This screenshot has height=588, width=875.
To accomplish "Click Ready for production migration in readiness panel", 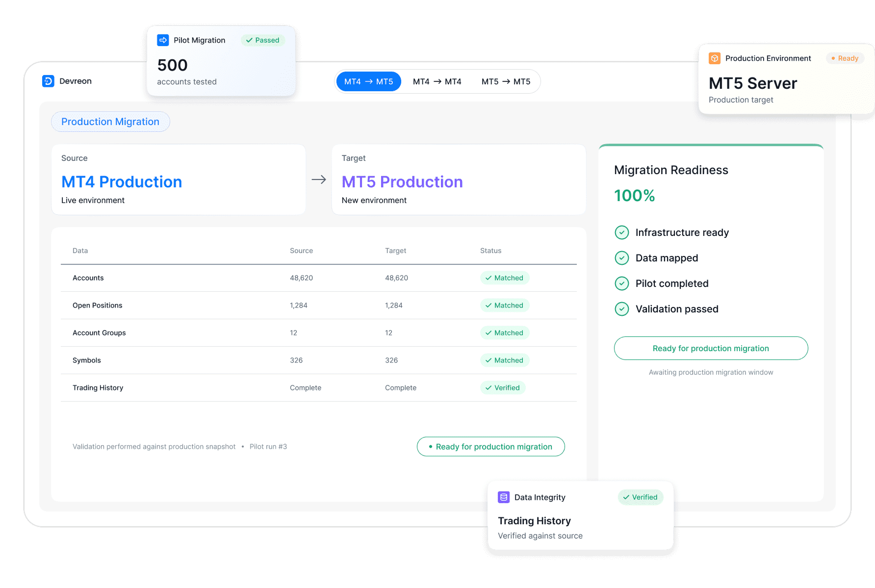I will 711,348.
